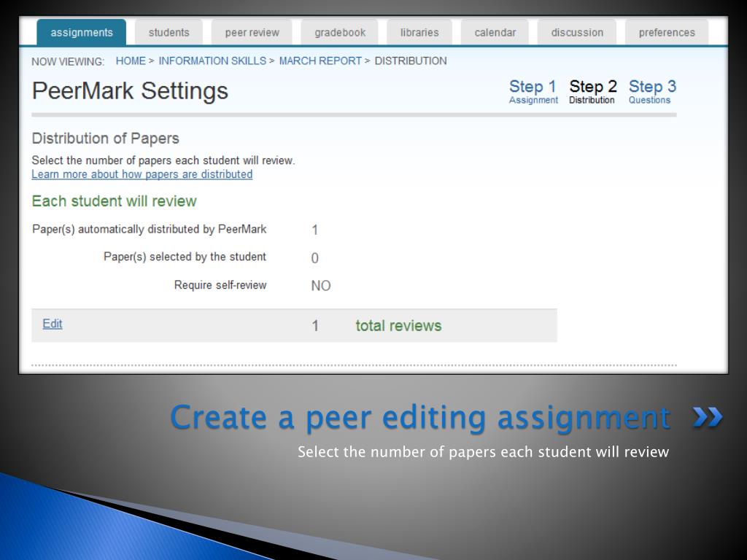
Task: Go to the preferences tab
Action: 667,32
